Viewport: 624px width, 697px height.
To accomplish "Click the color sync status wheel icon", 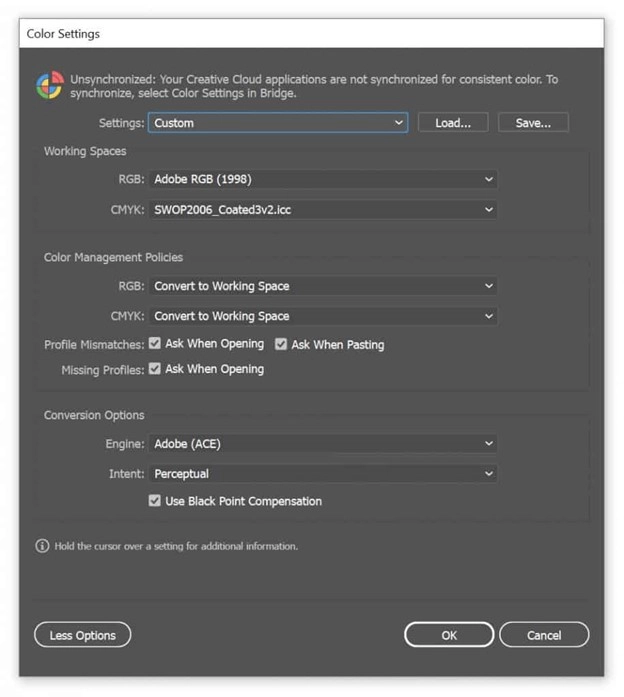I will (x=50, y=85).
